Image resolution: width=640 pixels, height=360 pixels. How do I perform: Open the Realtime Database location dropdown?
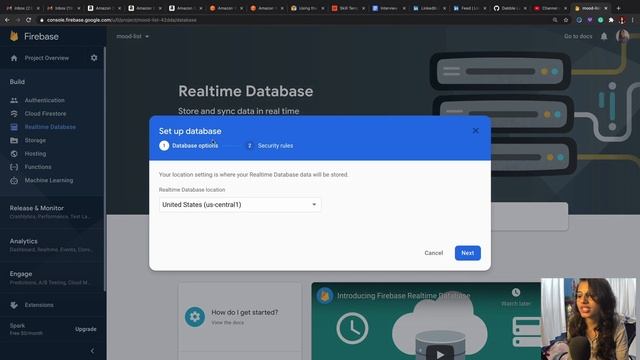click(240, 204)
